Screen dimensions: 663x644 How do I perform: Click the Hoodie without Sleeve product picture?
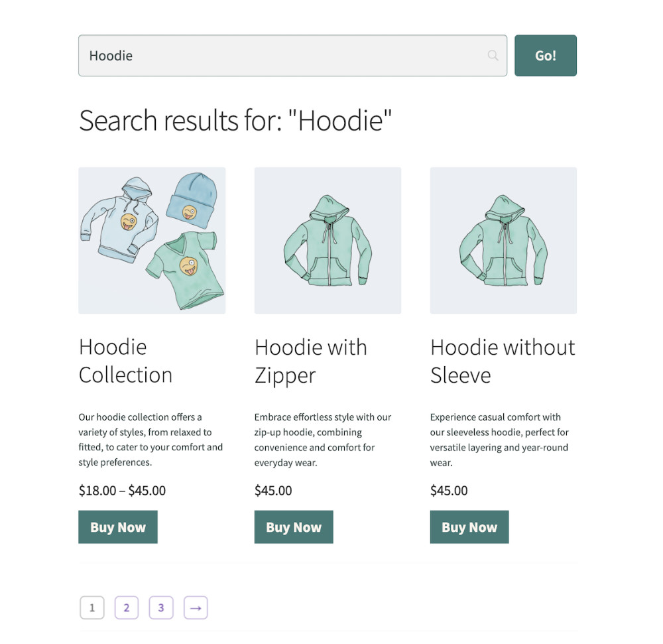[x=503, y=240]
